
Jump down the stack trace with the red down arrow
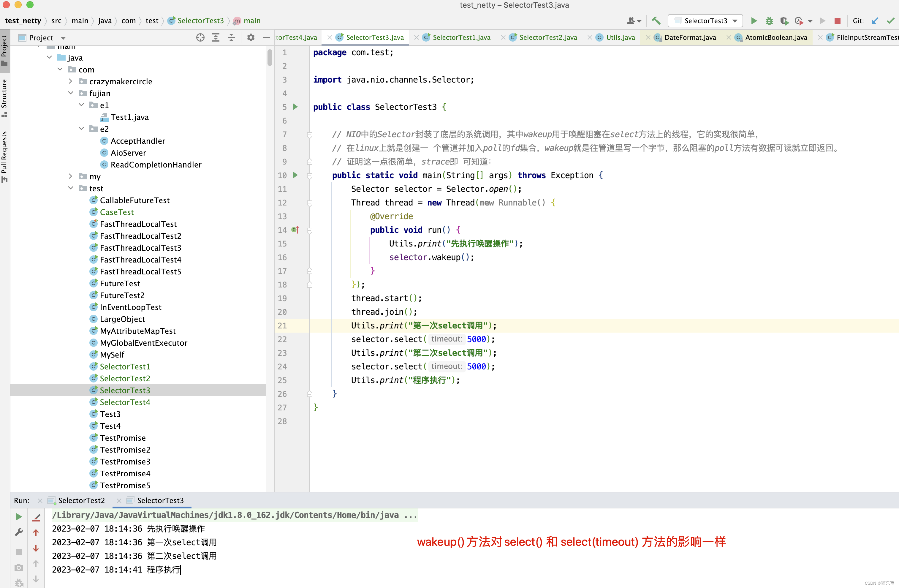coord(36,548)
